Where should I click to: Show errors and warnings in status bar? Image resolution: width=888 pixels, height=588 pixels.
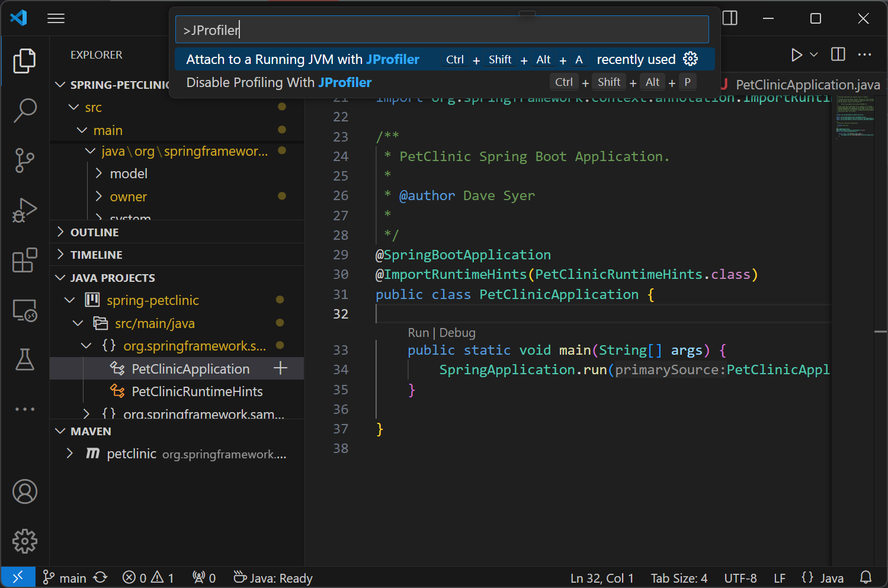[x=148, y=578]
